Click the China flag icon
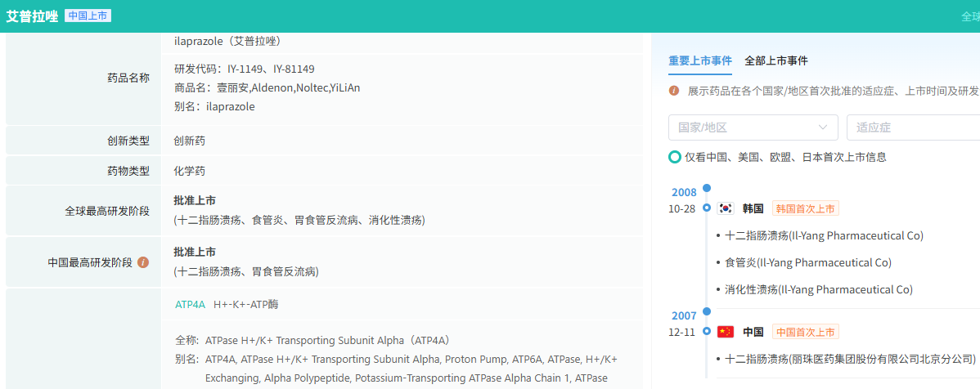980x389 pixels. (x=726, y=332)
